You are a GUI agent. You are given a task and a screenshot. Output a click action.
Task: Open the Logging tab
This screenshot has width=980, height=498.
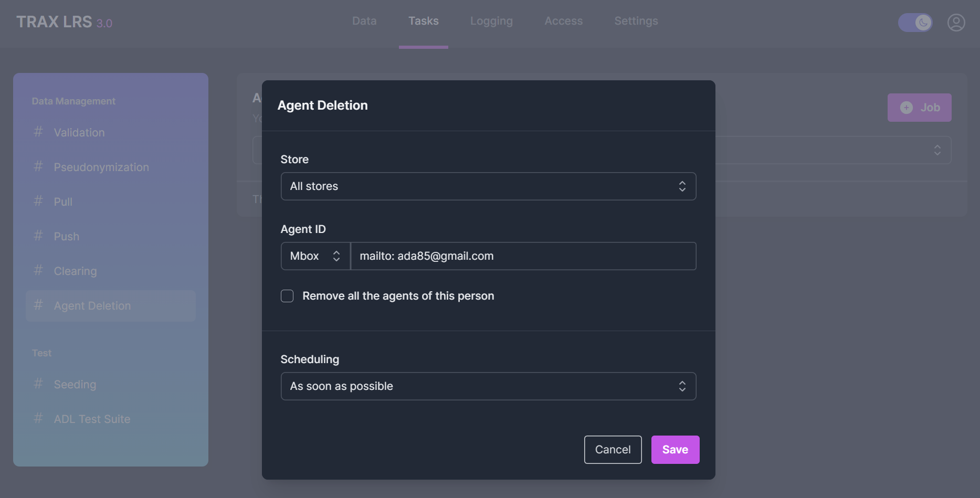click(491, 21)
